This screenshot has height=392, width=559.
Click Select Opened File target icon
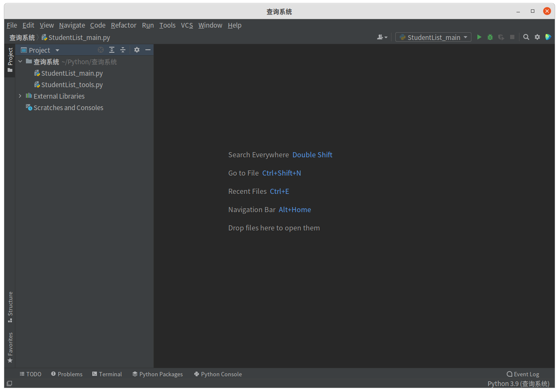101,50
